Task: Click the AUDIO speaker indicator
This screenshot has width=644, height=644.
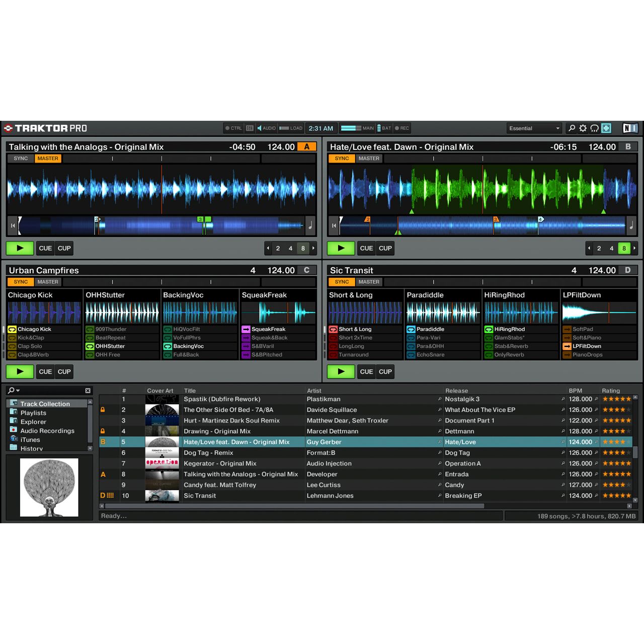Action: [266, 128]
